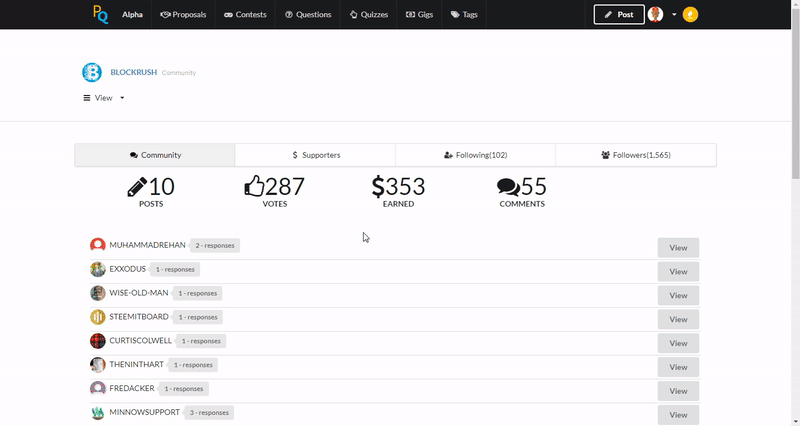Viewport: 800px width, 426px height.
Task: Open the MINNOWSUPPORT user name
Action: pos(145,412)
